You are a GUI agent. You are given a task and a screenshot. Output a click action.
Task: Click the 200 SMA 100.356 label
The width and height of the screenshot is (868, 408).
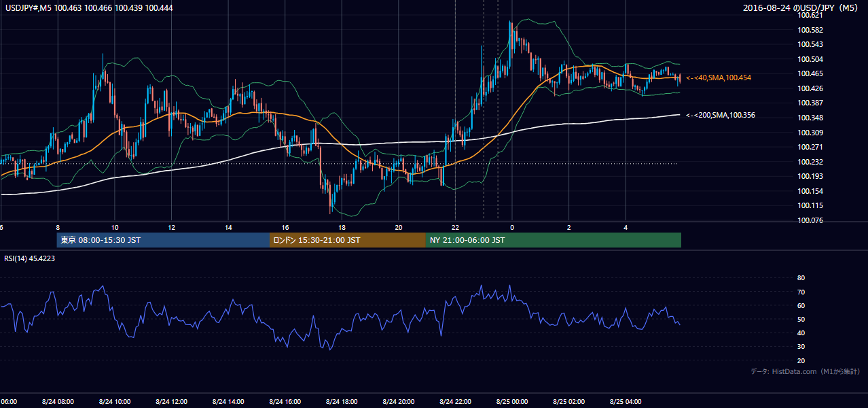[x=721, y=115]
